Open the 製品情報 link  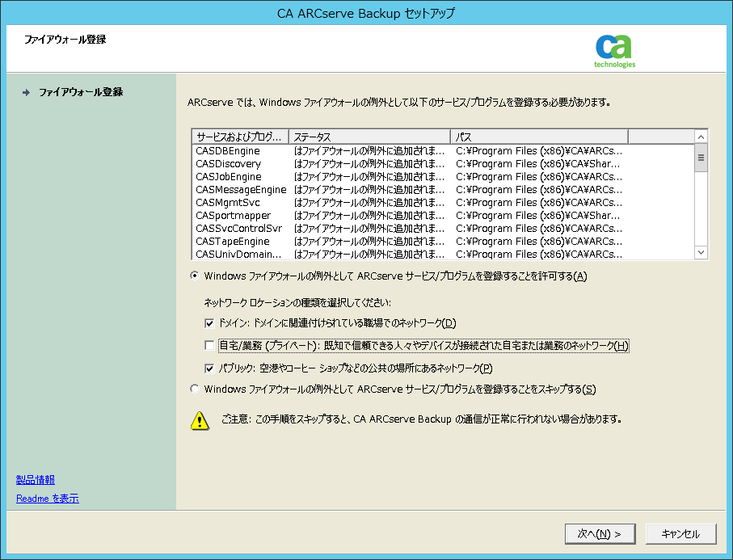click(x=36, y=480)
